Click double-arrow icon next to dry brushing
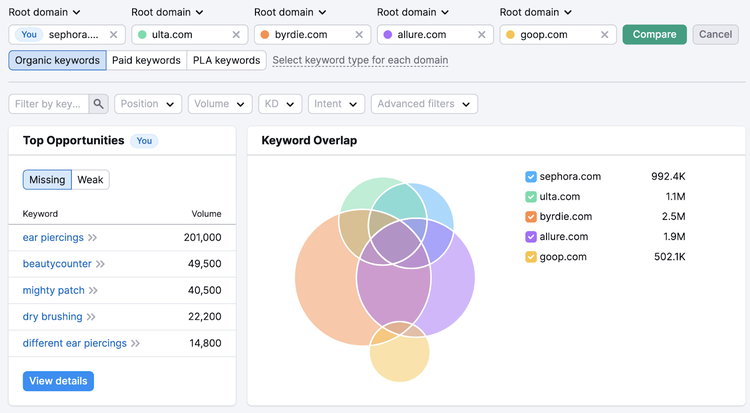Viewport: 750px width, 413px height. click(x=91, y=317)
